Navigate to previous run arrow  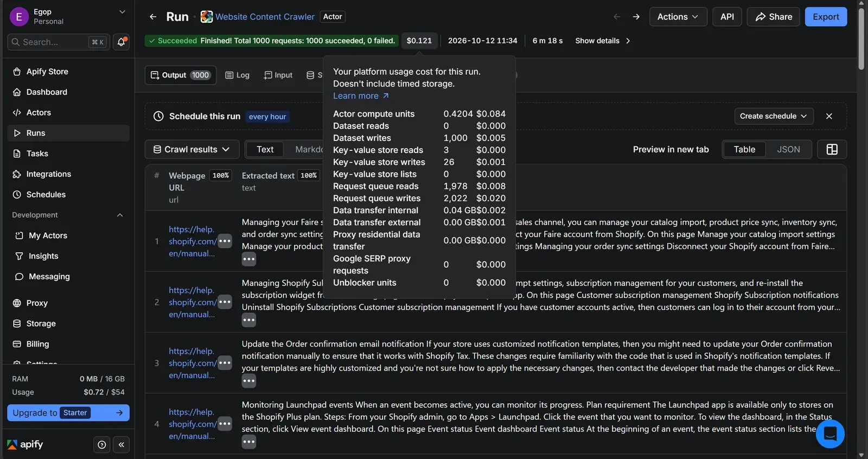coord(617,17)
